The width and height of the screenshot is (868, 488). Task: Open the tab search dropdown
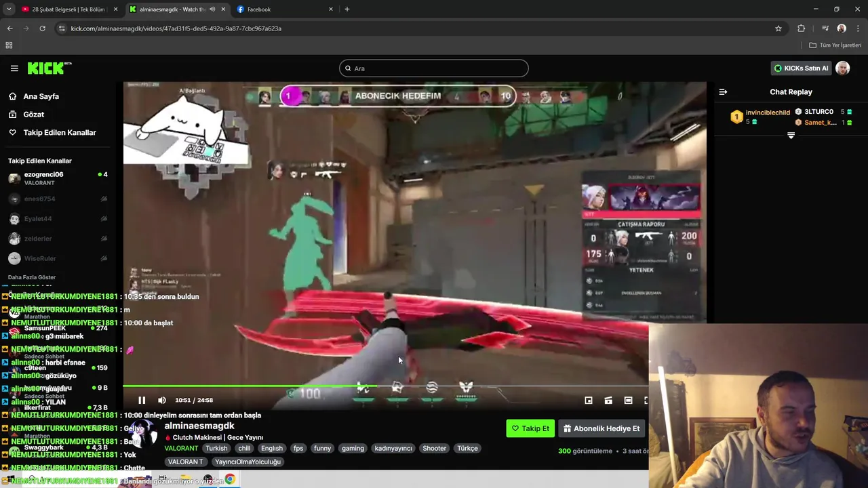pos(9,9)
